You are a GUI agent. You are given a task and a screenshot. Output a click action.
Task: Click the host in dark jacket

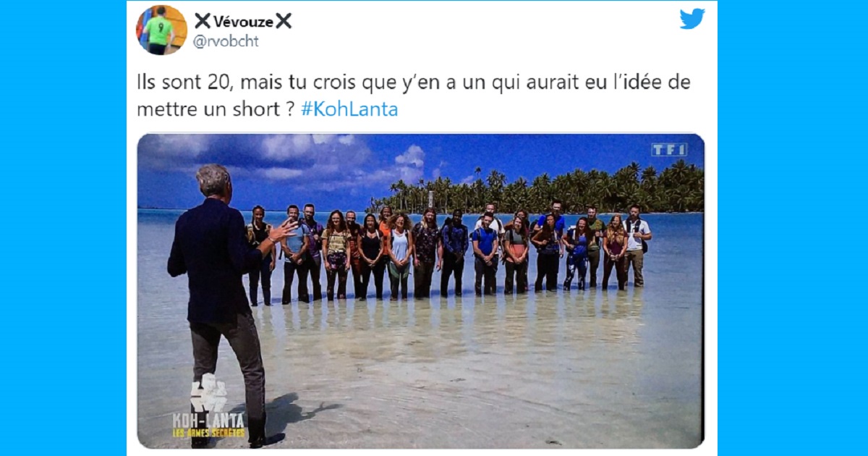point(226,303)
